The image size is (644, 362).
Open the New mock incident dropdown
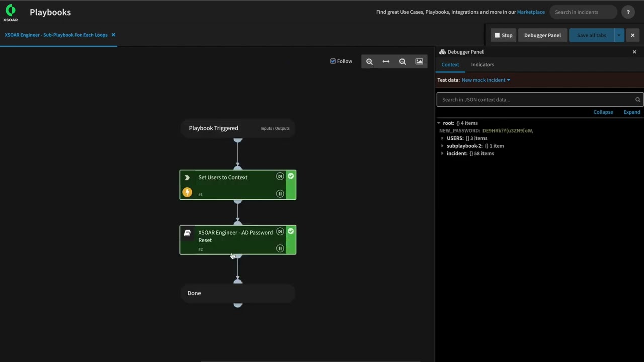point(486,80)
